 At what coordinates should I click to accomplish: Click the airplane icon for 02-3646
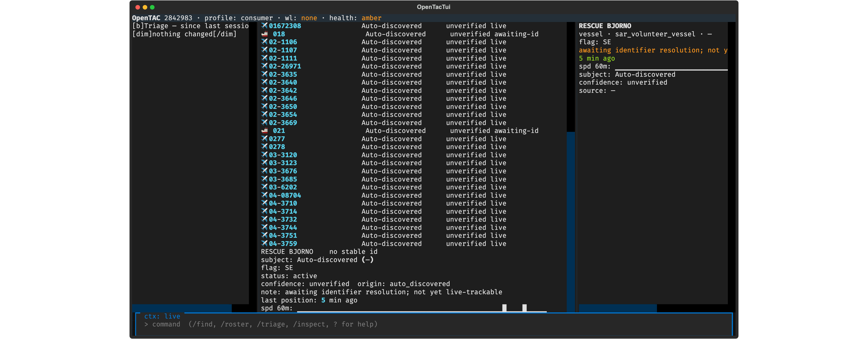coord(264,98)
